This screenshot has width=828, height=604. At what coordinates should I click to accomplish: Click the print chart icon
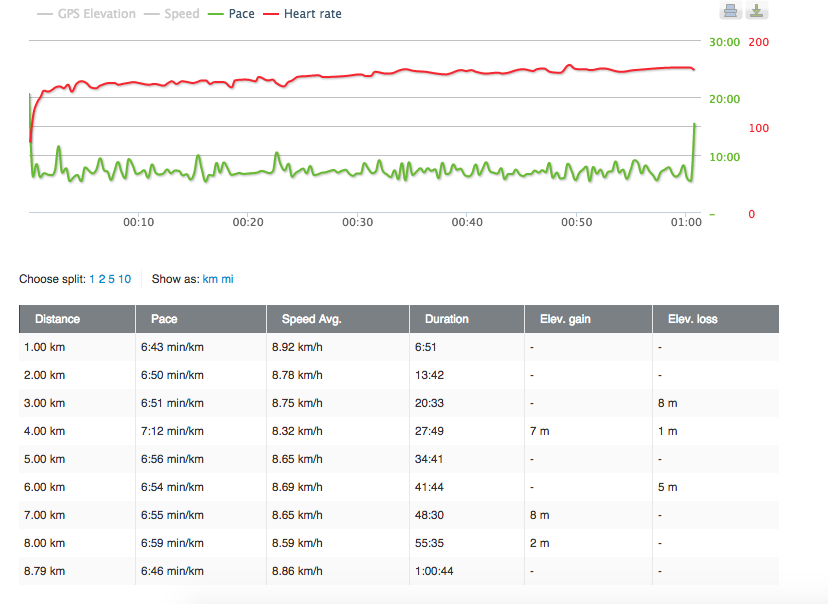(729, 11)
